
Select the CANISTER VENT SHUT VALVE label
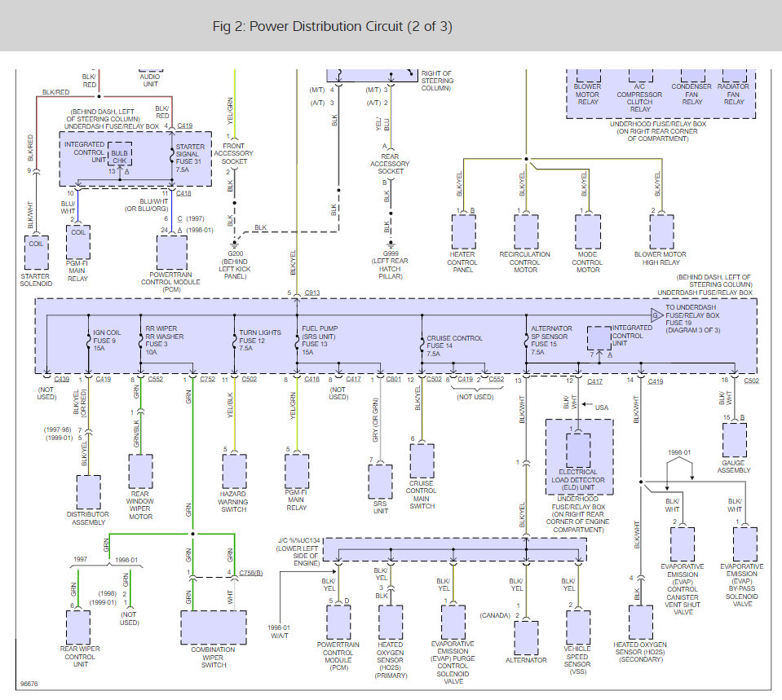tap(683, 589)
